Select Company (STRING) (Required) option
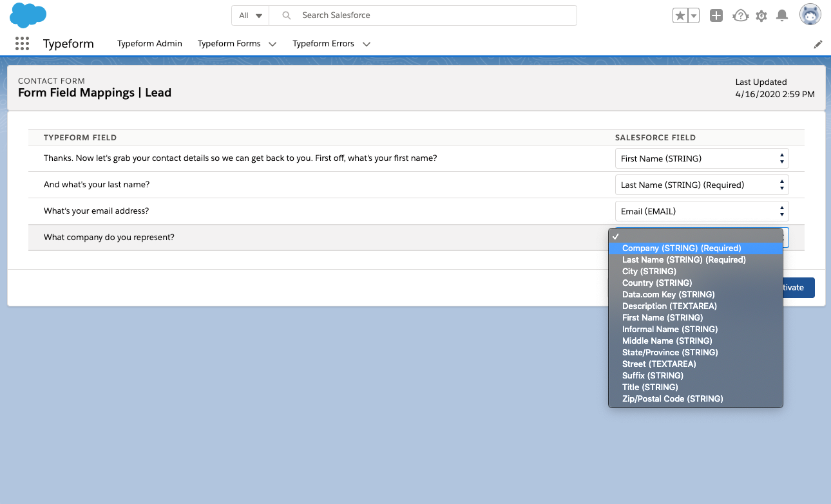831x504 pixels. tap(696, 248)
